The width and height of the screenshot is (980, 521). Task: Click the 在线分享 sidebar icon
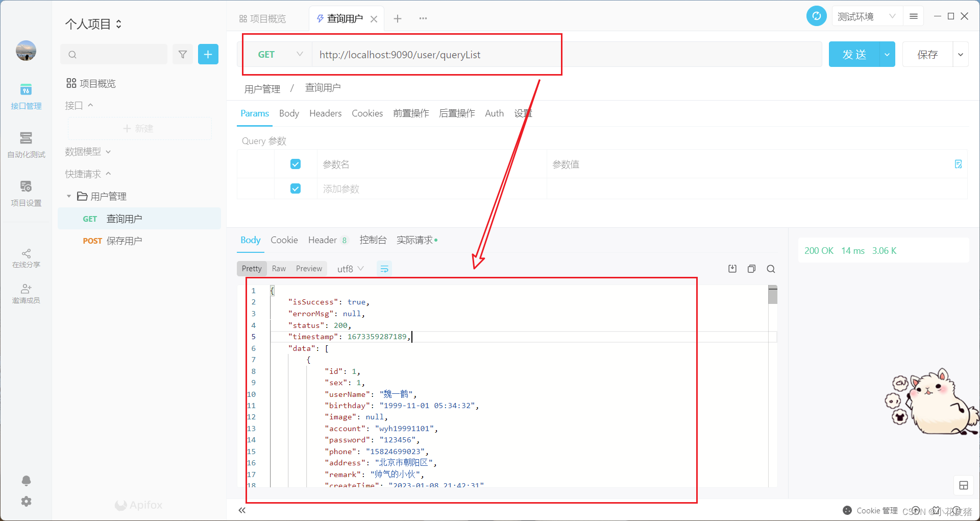26,258
